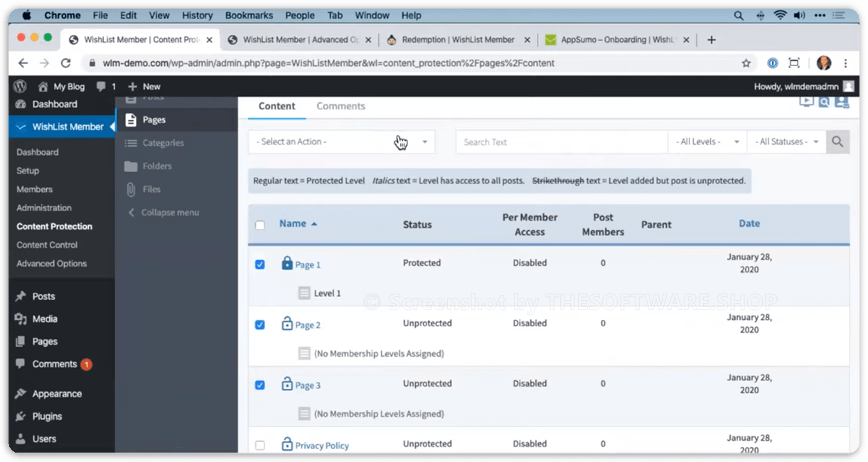Click the levels list icon under Page 3
Image resolution: width=868 pixels, height=462 pixels.
point(304,414)
